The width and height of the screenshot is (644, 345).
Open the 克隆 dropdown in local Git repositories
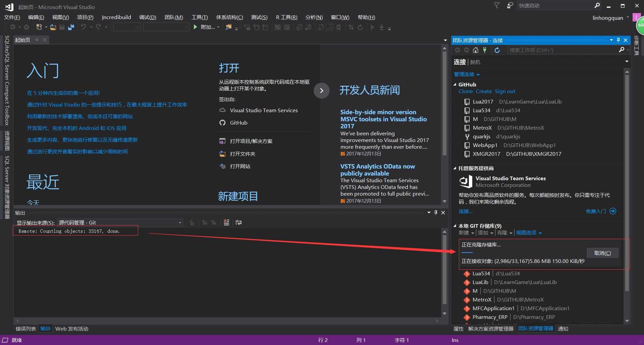[x=504, y=233]
